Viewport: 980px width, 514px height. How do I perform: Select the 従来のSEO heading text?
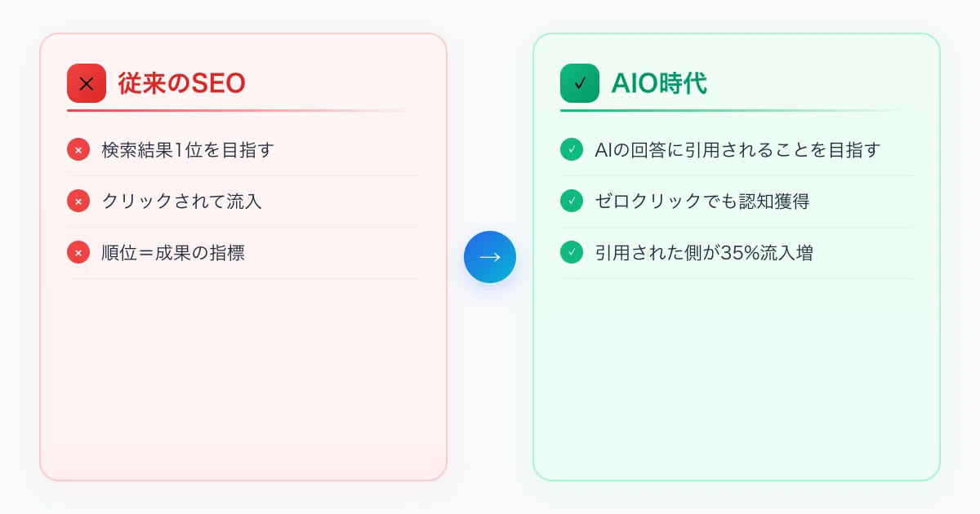click(181, 83)
